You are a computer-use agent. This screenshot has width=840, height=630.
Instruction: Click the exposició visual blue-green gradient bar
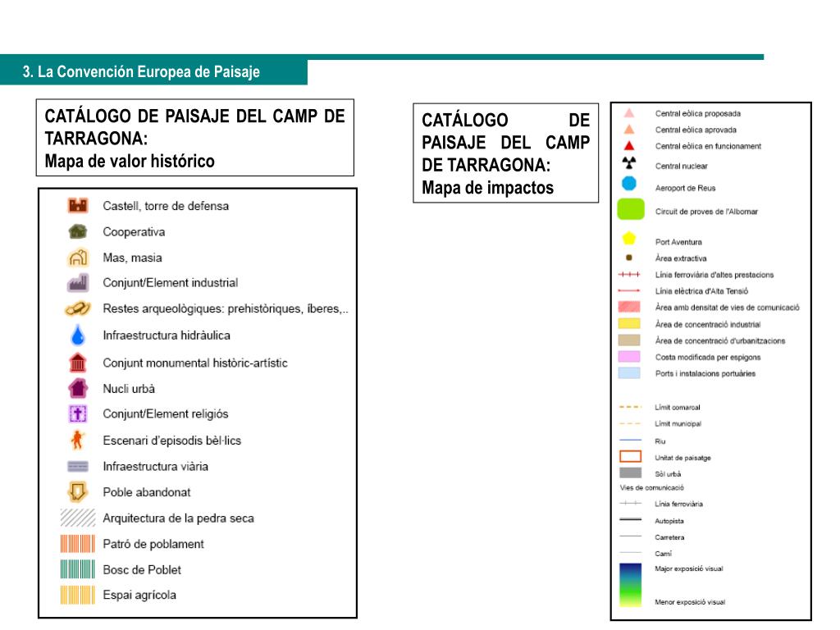click(x=630, y=584)
